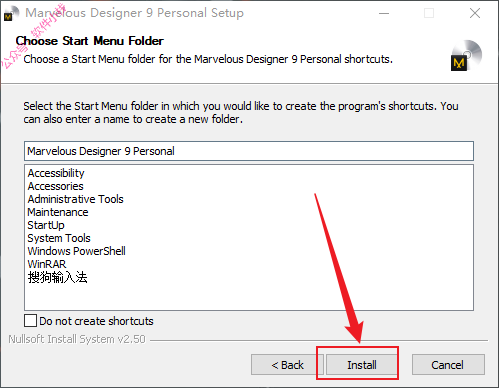Select Accessibility folder in list

point(56,173)
